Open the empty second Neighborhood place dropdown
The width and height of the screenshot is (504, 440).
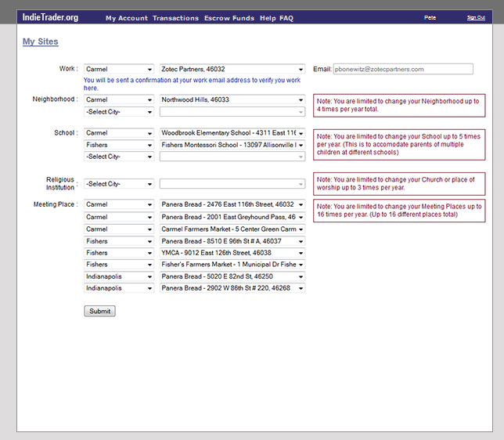(232, 112)
